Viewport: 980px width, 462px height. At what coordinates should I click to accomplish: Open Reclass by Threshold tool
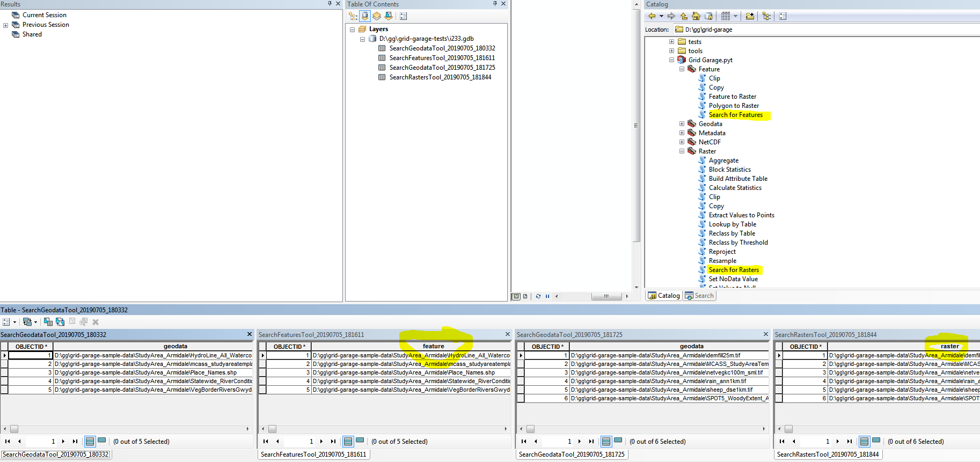pos(738,243)
